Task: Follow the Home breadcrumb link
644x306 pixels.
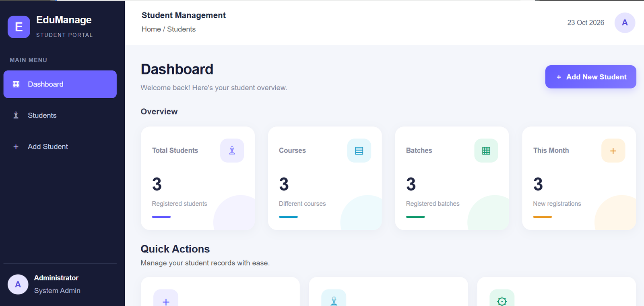Action: [151, 29]
